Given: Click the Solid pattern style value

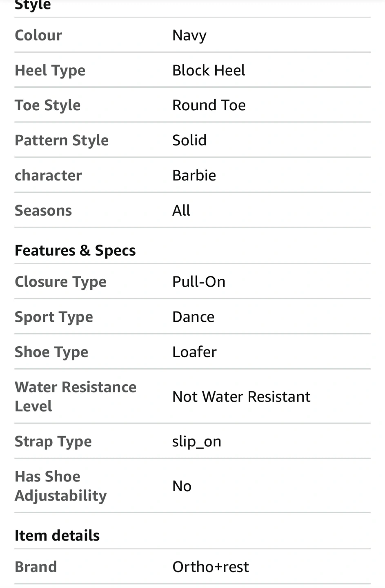Looking at the screenshot, I should click(189, 140).
